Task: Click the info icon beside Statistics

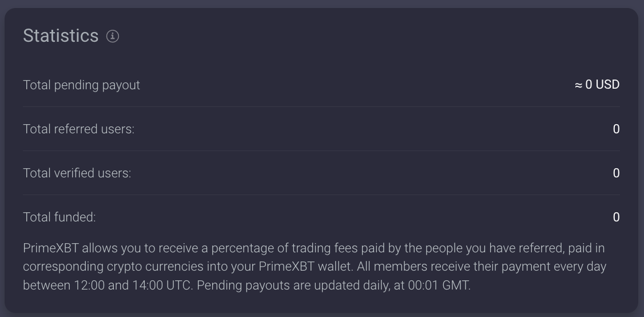Action: point(113,36)
